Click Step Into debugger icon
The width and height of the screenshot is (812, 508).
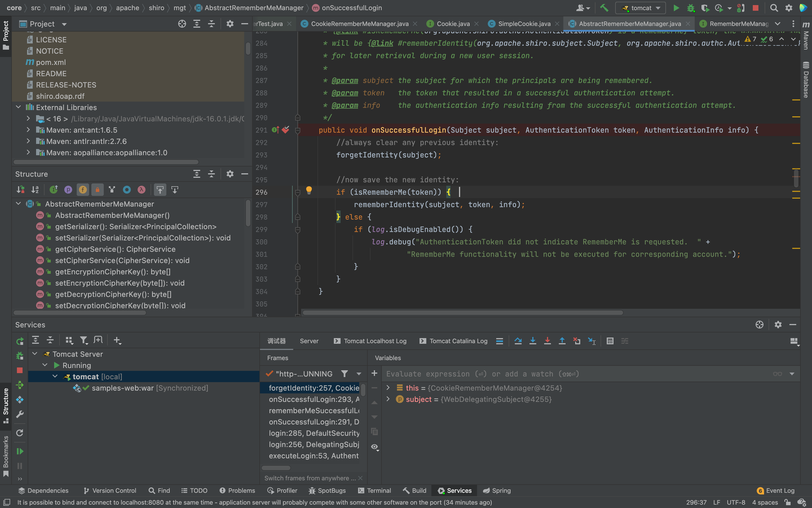(533, 341)
